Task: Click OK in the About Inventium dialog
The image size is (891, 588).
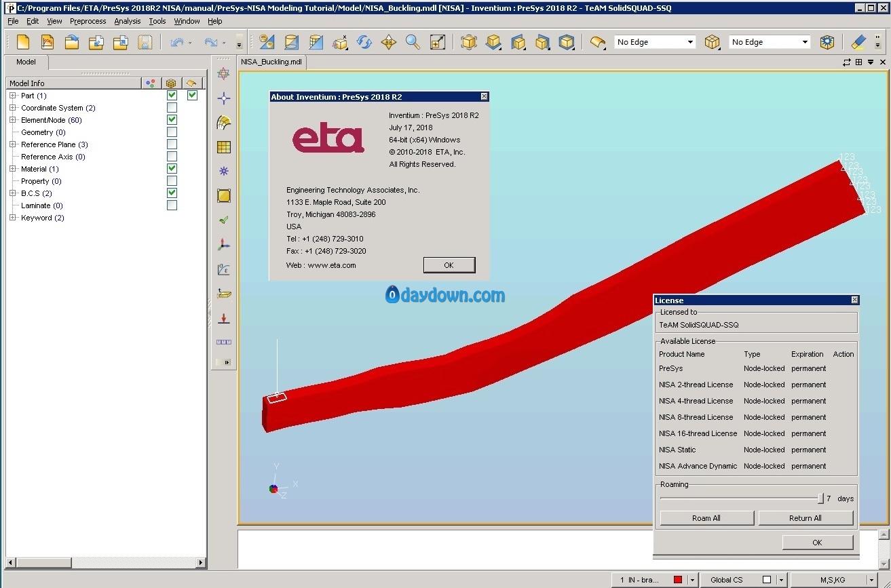Action: tap(449, 265)
